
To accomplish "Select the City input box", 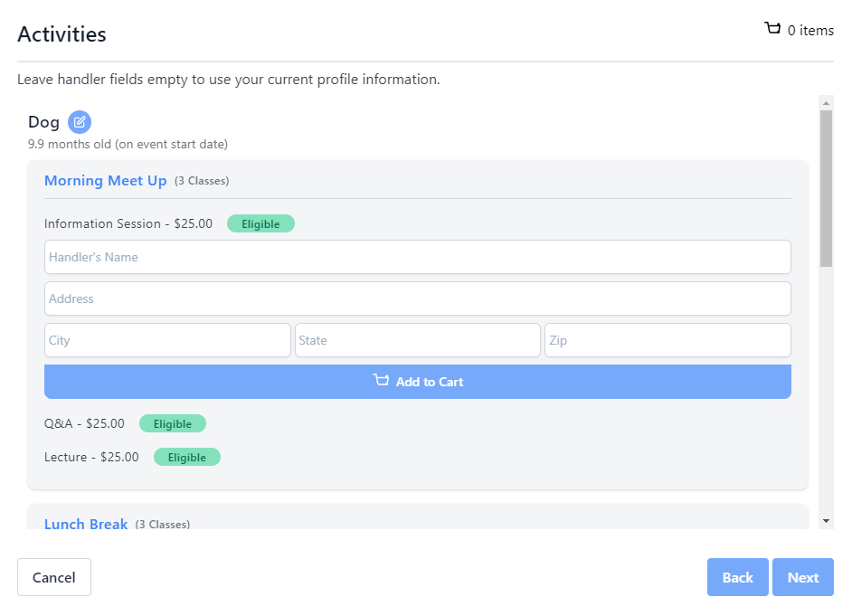I will coord(167,340).
